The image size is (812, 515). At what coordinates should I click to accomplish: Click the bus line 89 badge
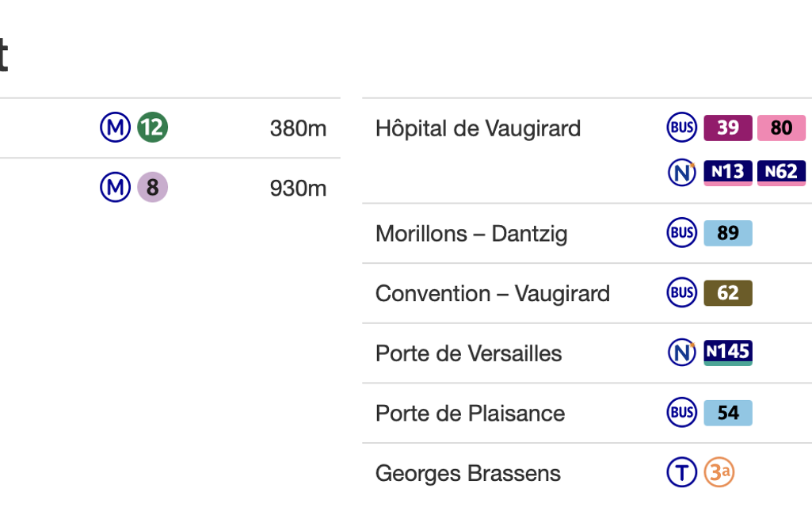coord(727,233)
